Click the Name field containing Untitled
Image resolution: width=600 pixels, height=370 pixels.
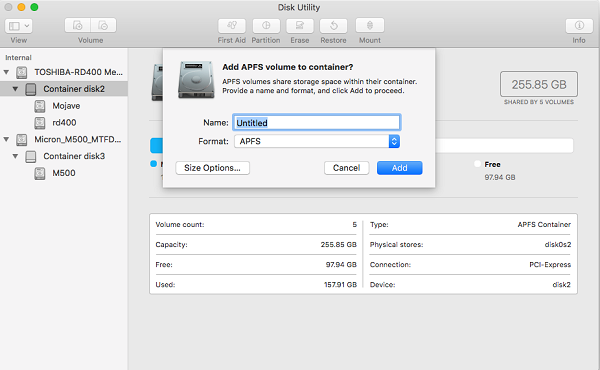click(x=316, y=122)
